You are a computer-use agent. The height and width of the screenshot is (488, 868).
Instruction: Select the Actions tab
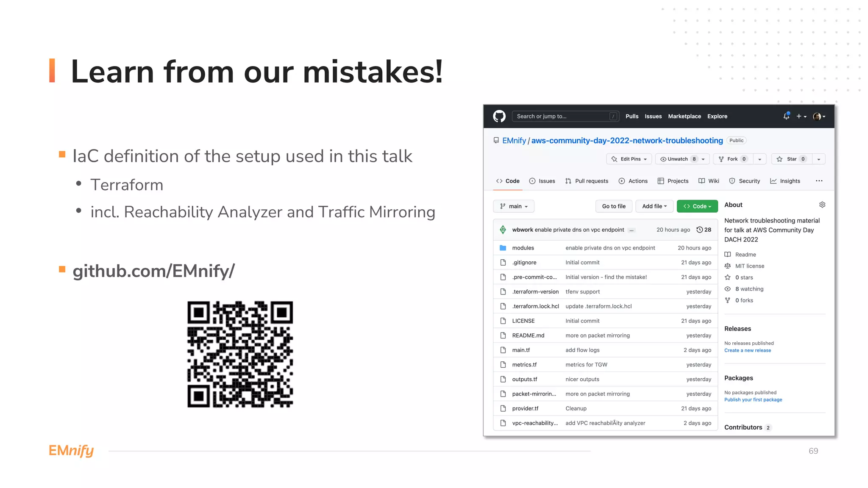coord(633,181)
